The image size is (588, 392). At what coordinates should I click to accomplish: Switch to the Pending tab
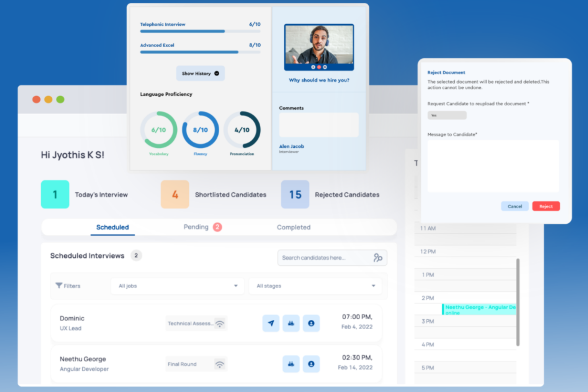pos(196,227)
